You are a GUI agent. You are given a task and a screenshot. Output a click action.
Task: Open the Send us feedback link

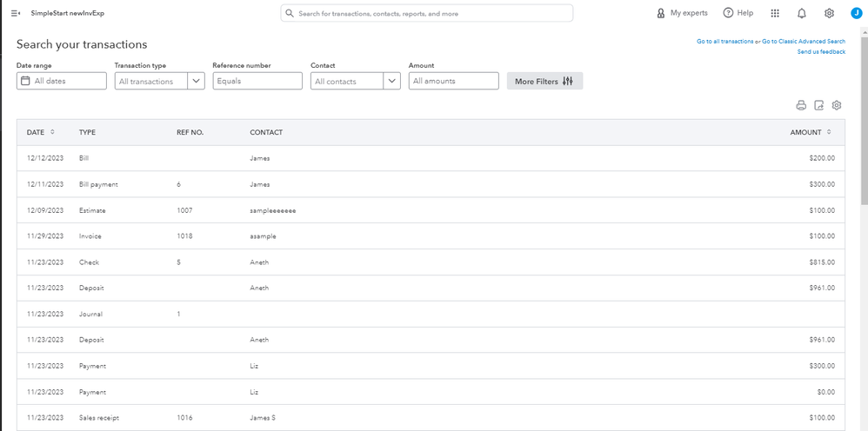point(821,52)
